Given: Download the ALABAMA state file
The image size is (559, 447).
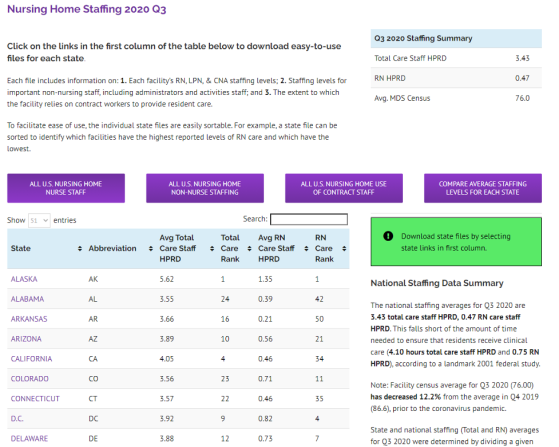Looking at the screenshot, I should click(x=27, y=299).
